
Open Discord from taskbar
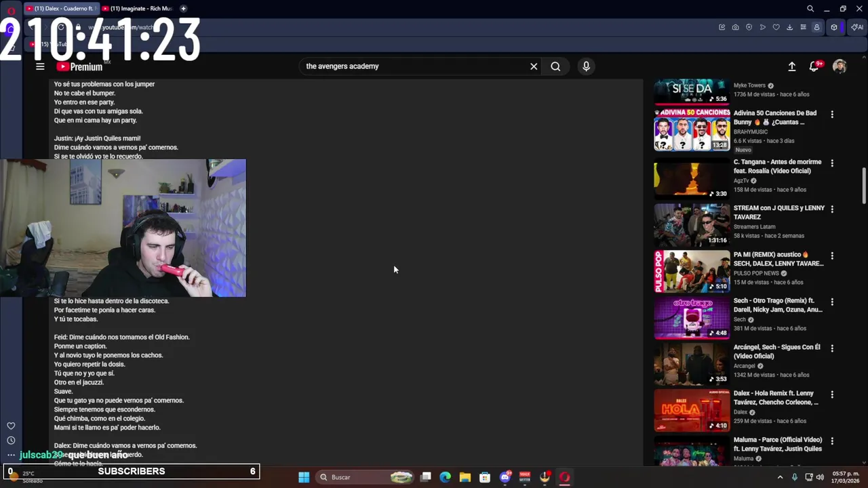coord(505,477)
